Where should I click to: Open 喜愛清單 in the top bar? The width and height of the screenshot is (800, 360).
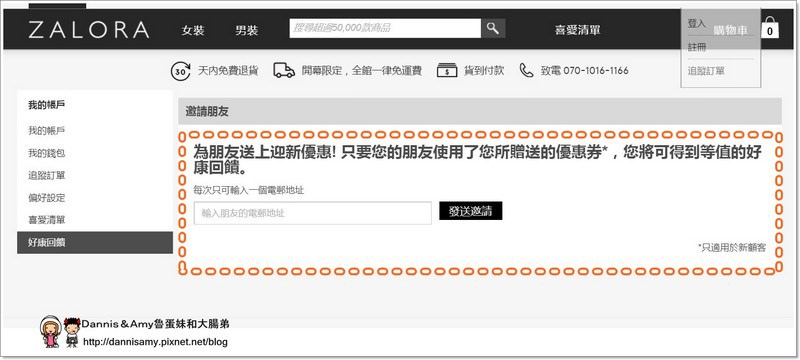tap(578, 30)
